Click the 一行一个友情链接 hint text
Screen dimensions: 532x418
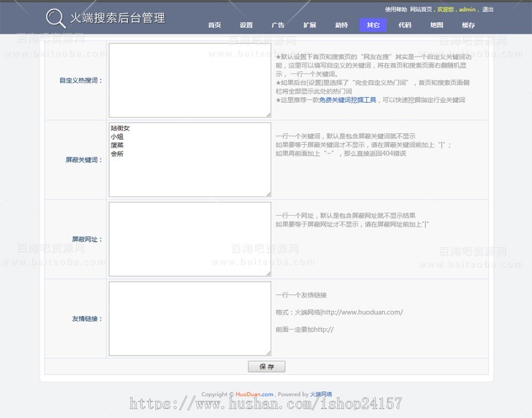pos(301,295)
